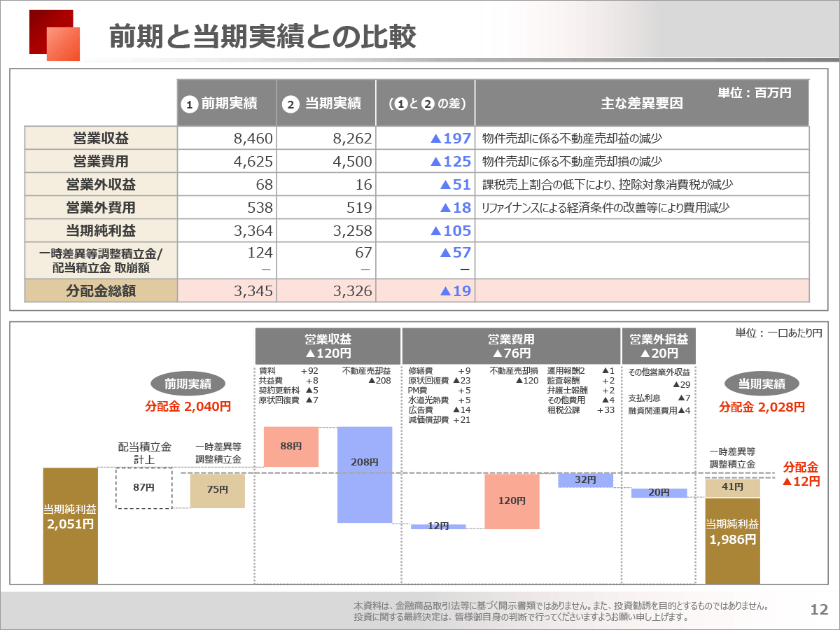Select the 分配金 2,040円 text
Screen dimensions: 840x630
pos(188,406)
